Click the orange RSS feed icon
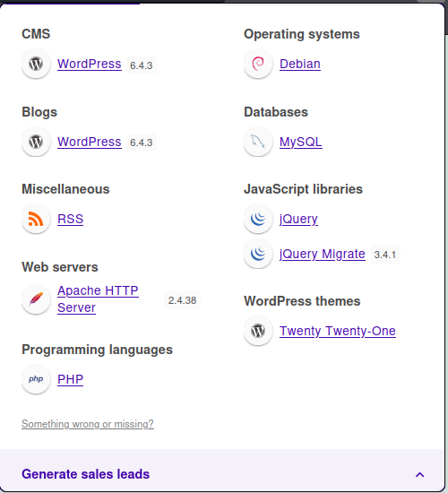 point(36,219)
